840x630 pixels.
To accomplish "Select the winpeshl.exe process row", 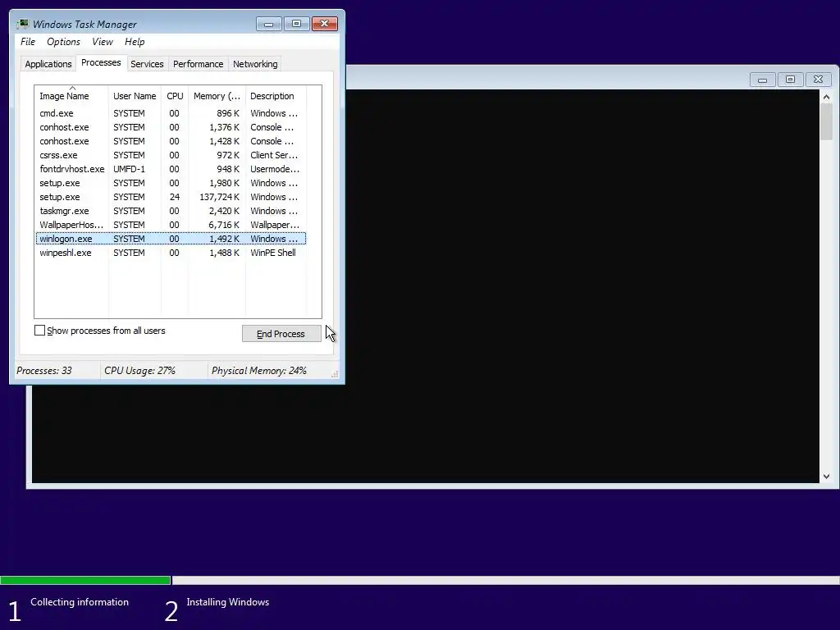I will coord(171,253).
